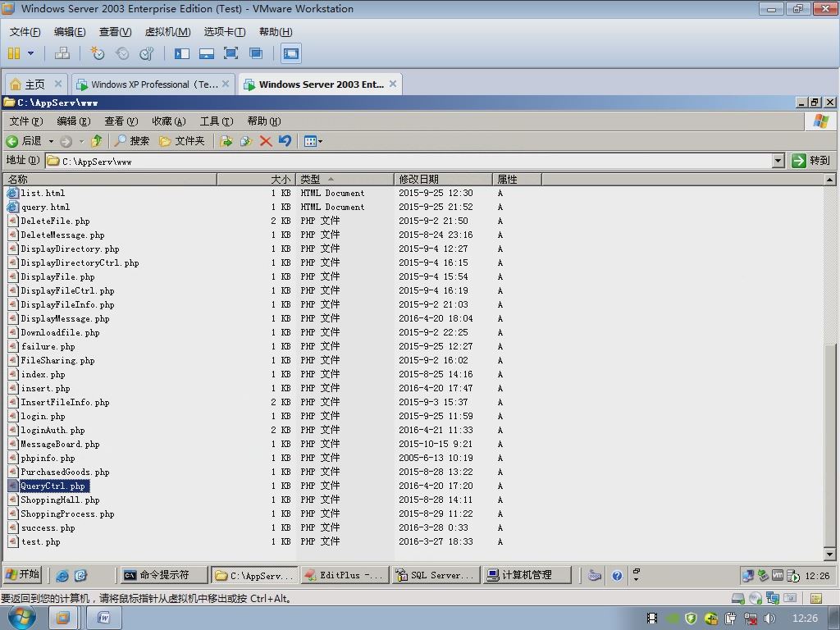The image size is (840, 630).
Task: Click the blue help question mark icon
Action: coord(617,576)
